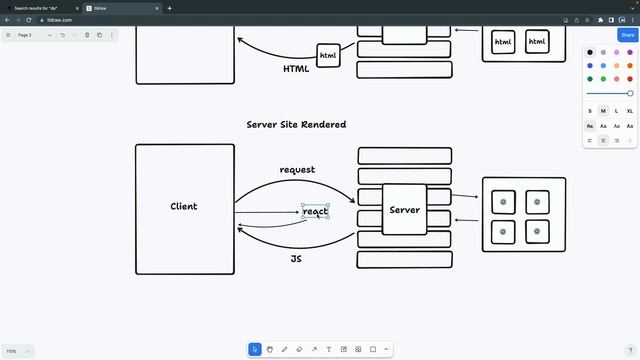This screenshot has width=640, height=360.
Task: Set text size to XL
Action: tap(630, 111)
